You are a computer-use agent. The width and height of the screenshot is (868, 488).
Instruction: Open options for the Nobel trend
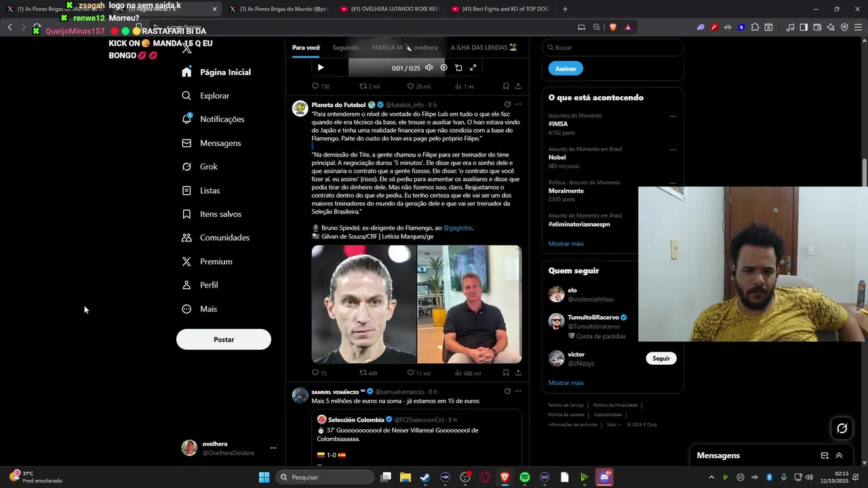point(673,149)
